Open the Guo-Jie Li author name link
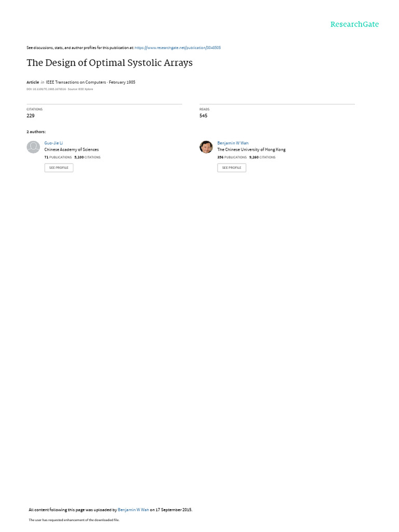399x532 pixels. [54, 143]
